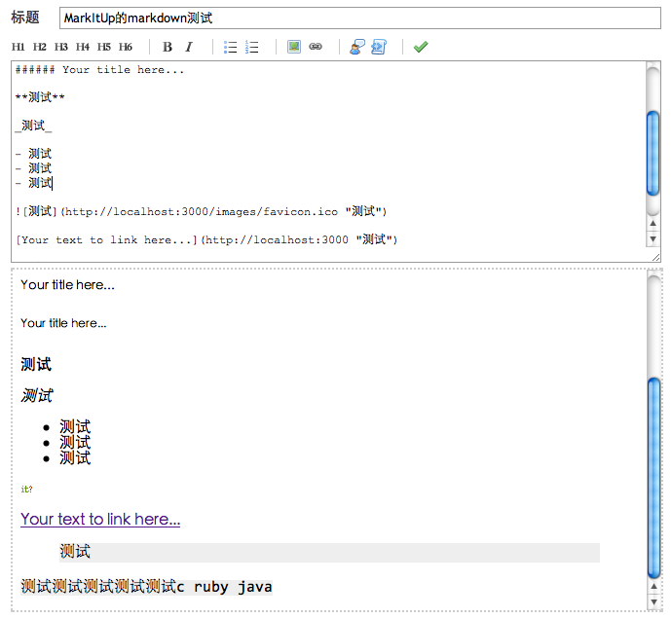Screen dimensions: 672x618
Task: Insert Heading 1 with H1 button
Action: [x=18, y=47]
